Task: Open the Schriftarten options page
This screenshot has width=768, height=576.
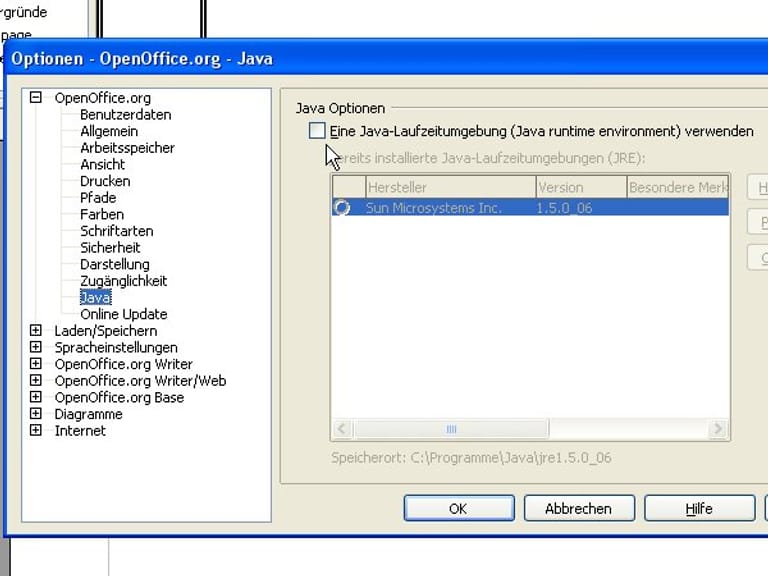Action: click(x=117, y=231)
